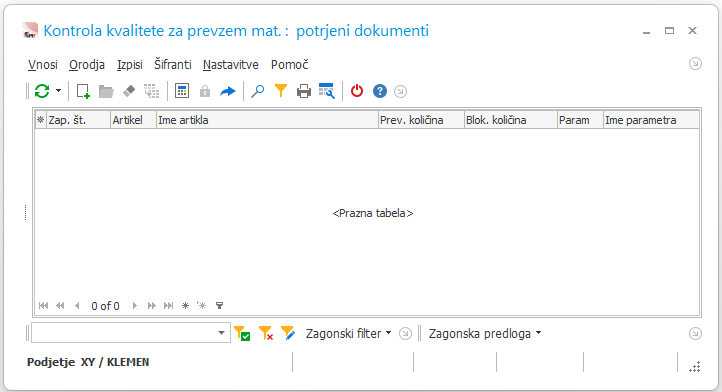Viewport: 722px width, 392px height.
Task: Go to next record in navigator
Action: [x=134, y=305]
